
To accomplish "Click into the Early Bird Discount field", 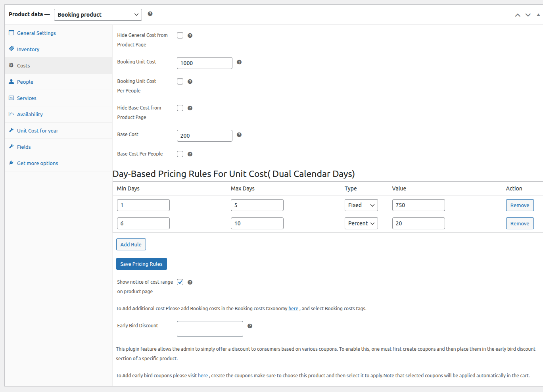I will point(210,329).
